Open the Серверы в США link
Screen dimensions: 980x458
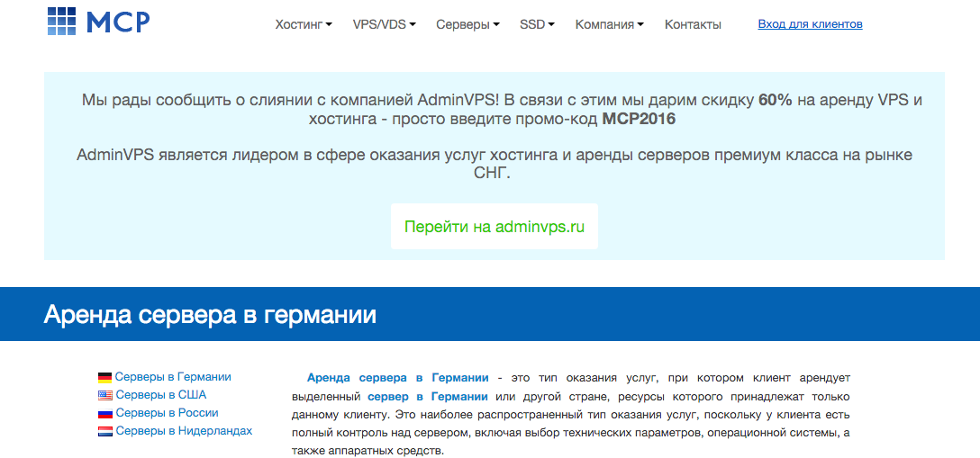pyautogui.click(x=160, y=395)
